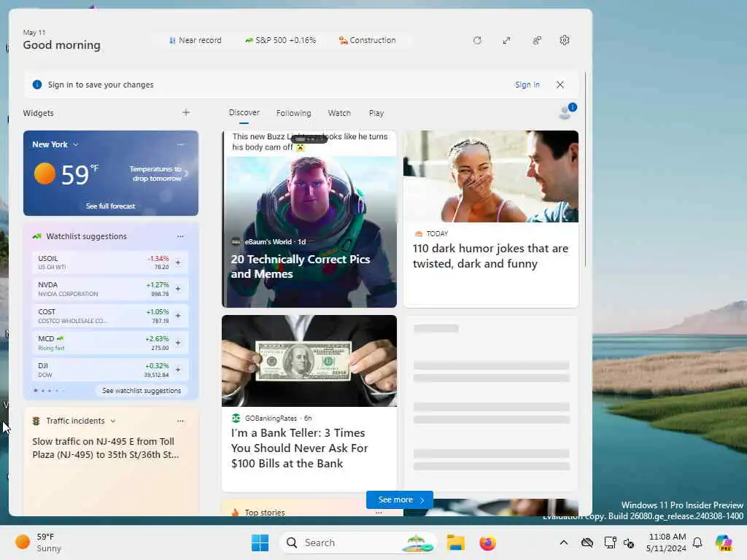Image resolution: width=747 pixels, height=560 pixels.
Task: Launch File Explorer from taskbar
Action: (x=455, y=542)
